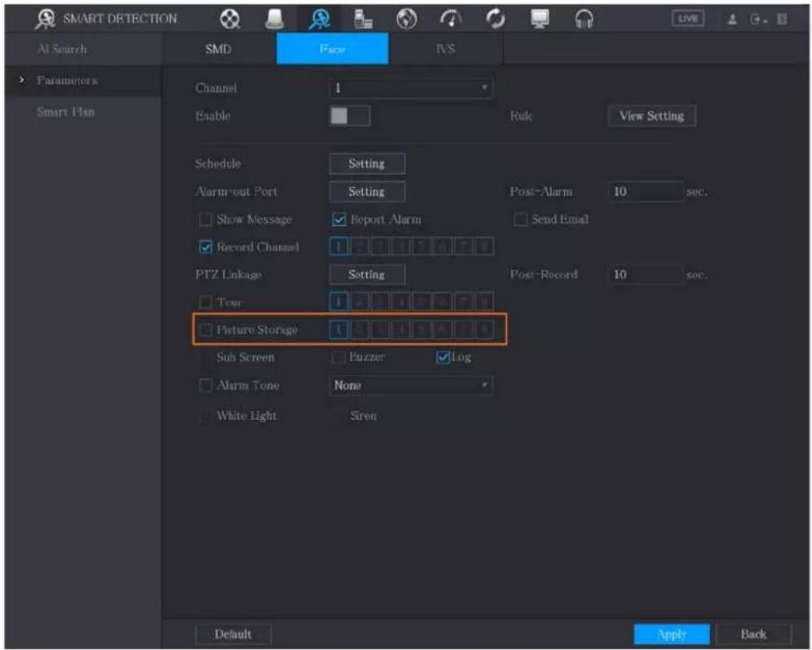Check the Tour checkbox
Viewport: 812px width, 650px height.
tap(206, 302)
